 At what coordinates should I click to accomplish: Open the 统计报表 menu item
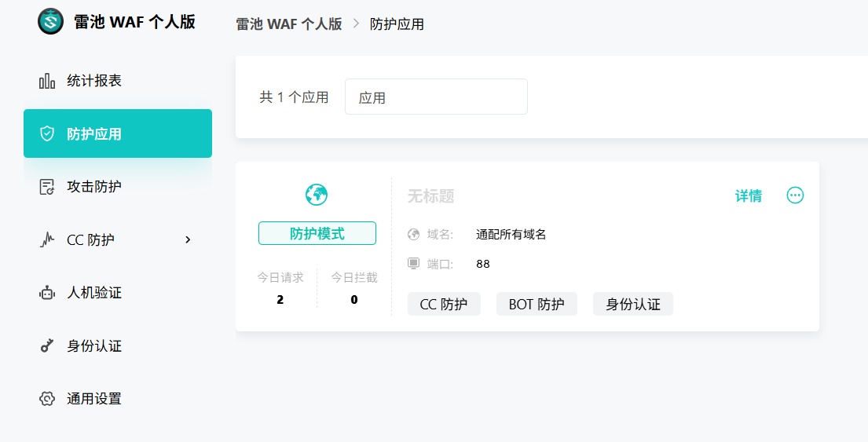click(x=94, y=81)
